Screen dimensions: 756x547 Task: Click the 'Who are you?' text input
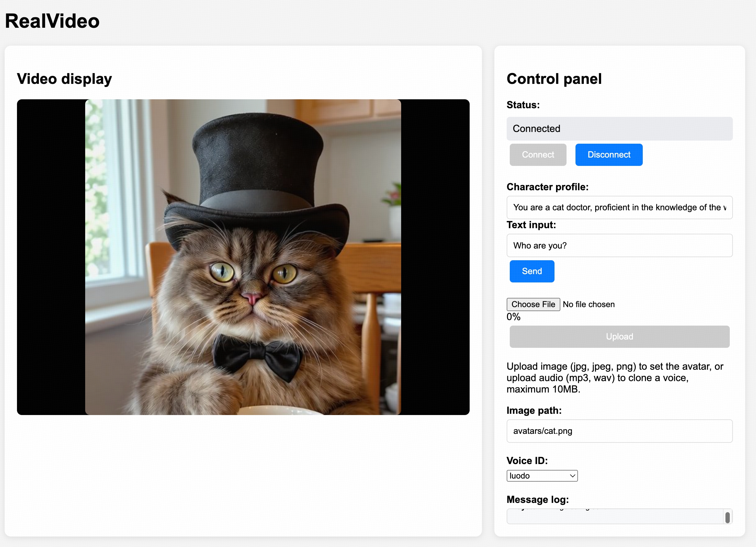(619, 245)
